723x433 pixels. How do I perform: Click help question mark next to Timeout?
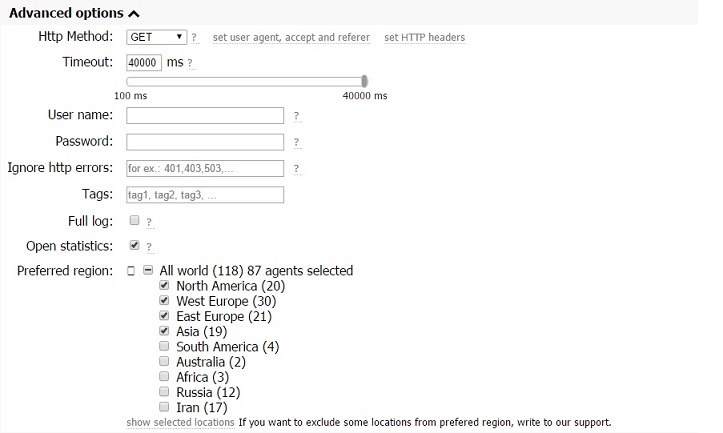[x=190, y=63]
